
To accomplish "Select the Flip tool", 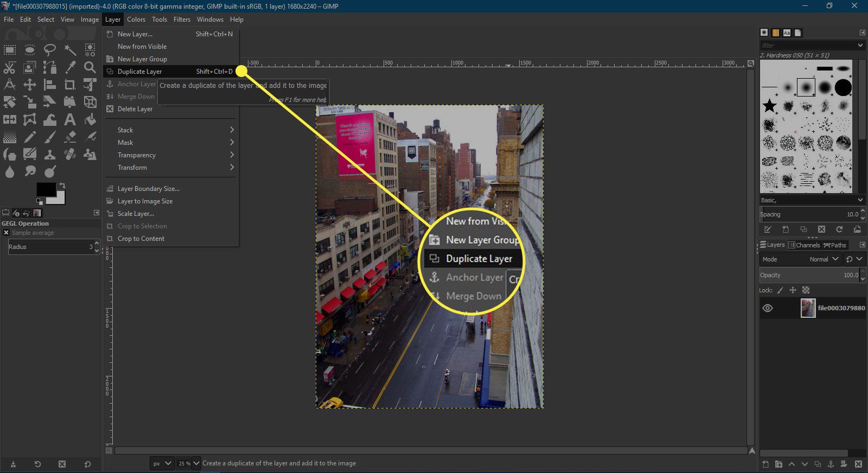I will tap(10, 119).
